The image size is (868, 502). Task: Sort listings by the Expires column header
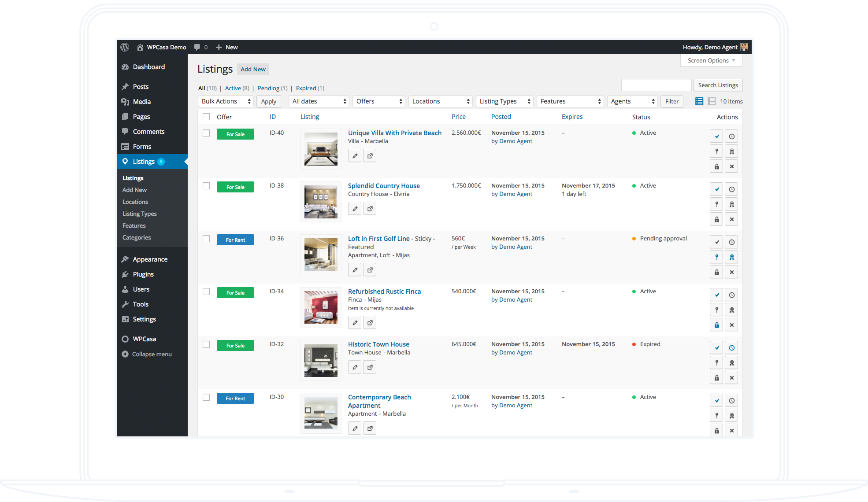[572, 117]
